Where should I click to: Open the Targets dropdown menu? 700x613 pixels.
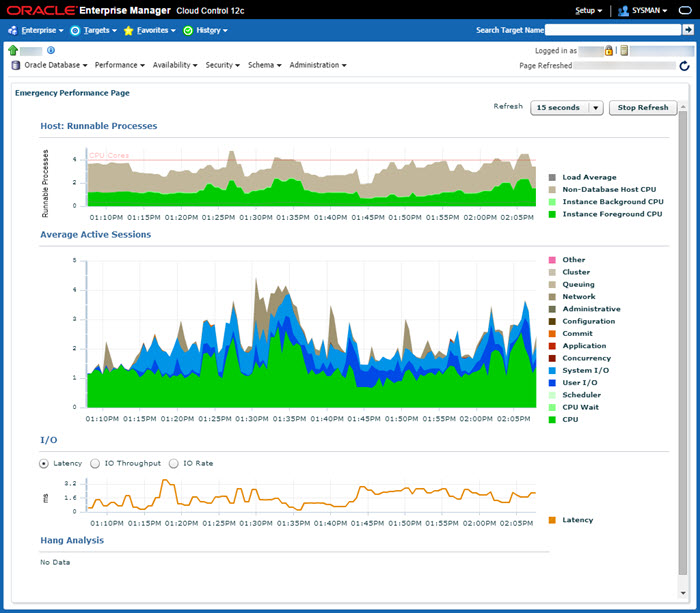[100, 30]
